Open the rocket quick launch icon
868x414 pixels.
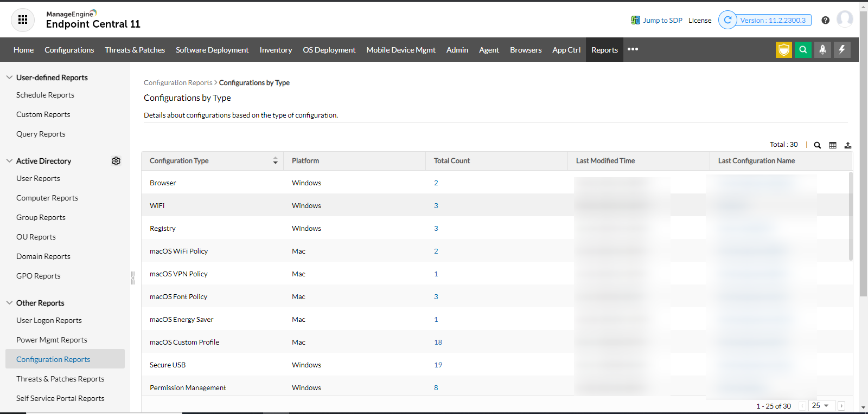[822, 50]
